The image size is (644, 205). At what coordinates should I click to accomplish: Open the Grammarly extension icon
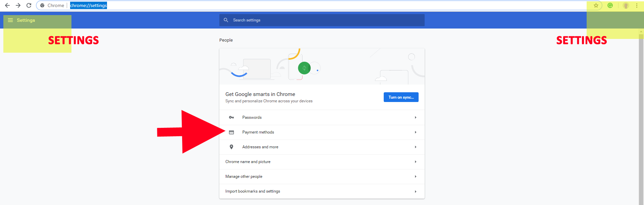coord(610,5)
